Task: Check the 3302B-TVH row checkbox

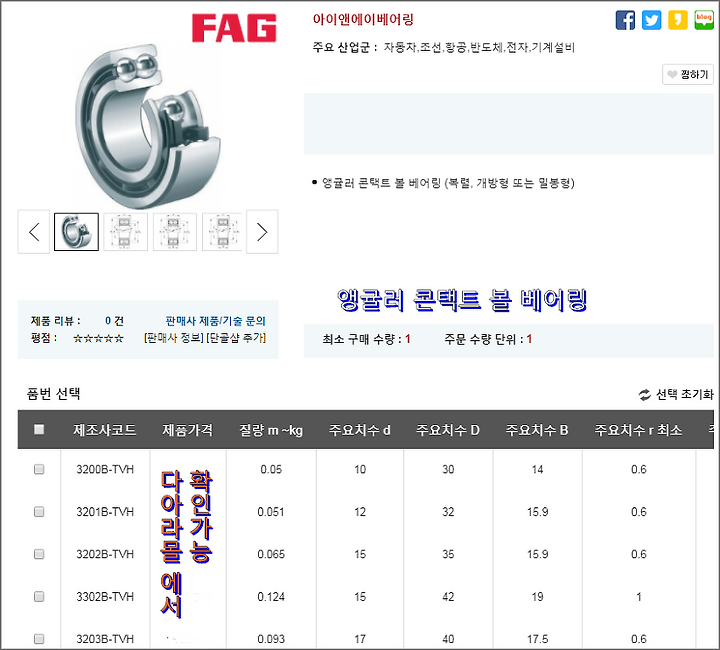Action: [x=39, y=596]
